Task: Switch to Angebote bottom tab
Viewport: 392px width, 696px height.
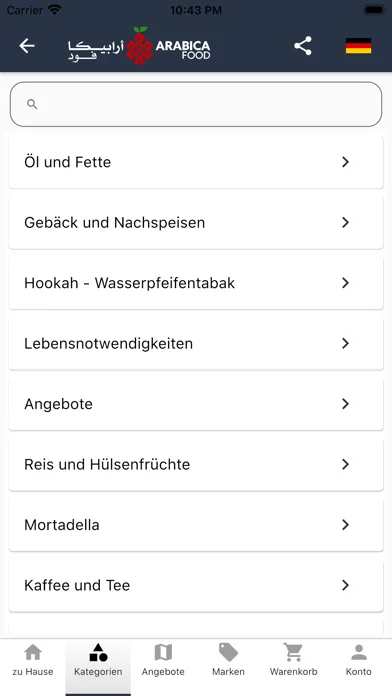Action: [x=163, y=660]
